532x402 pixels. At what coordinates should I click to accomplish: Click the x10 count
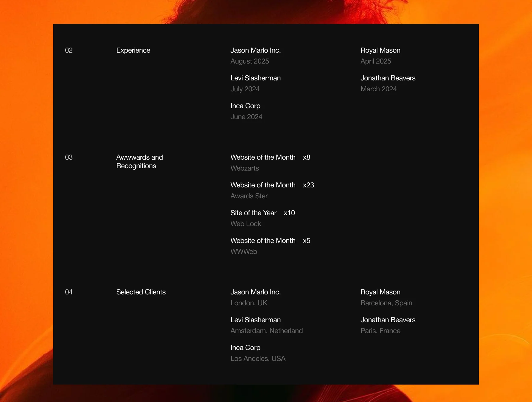click(x=289, y=213)
